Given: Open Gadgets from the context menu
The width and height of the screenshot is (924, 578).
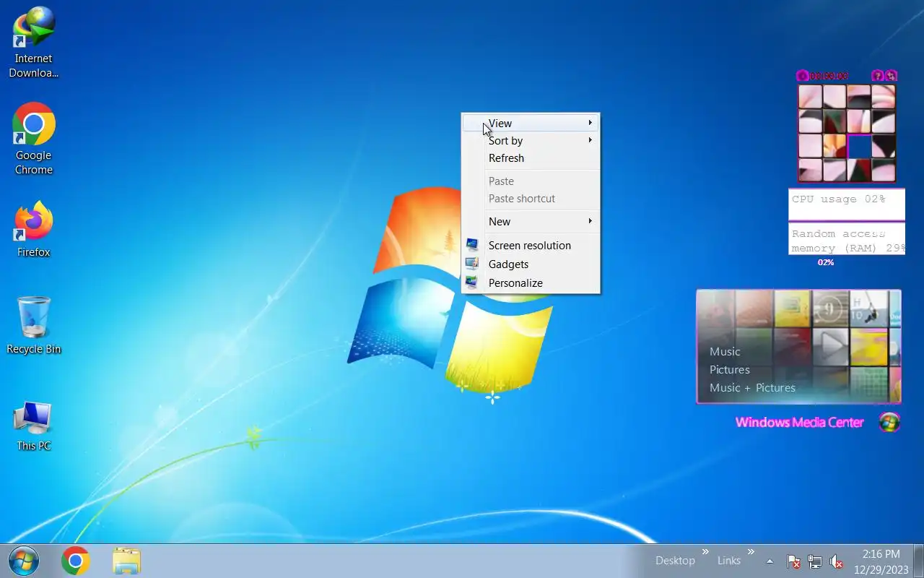Looking at the screenshot, I should [531, 264].
